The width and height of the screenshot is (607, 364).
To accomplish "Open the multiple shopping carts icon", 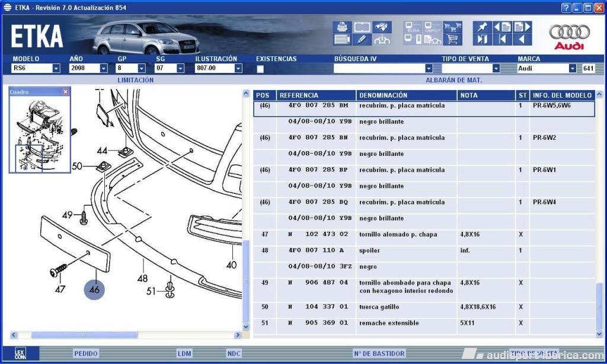I will pyautogui.click(x=452, y=27).
